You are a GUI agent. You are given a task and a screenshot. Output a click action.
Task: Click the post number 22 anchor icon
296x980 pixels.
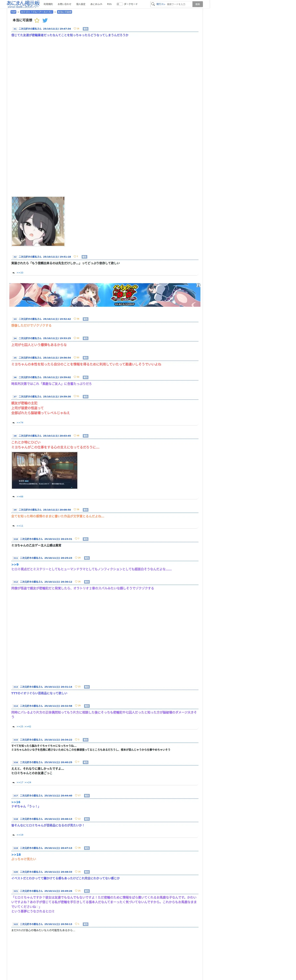point(16,924)
